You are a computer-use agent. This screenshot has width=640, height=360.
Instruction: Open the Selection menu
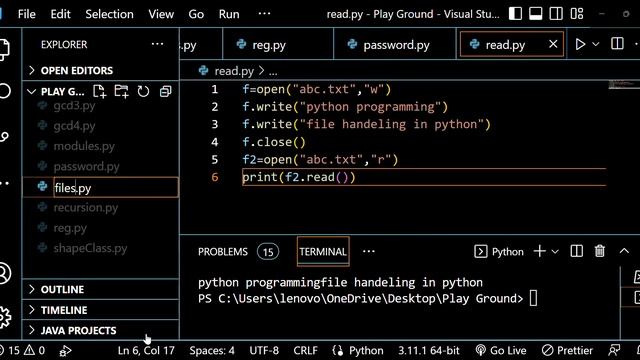(x=109, y=14)
